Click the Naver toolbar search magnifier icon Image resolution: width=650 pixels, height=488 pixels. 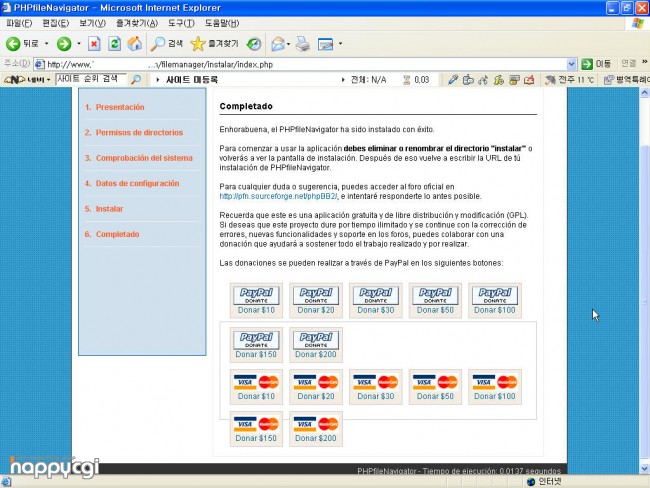[x=136, y=80]
